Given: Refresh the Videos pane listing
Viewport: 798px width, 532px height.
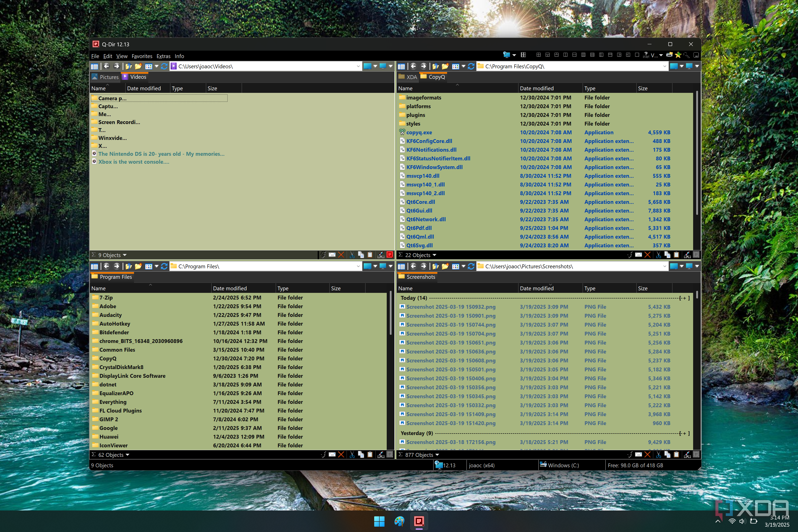Looking at the screenshot, I should pyautogui.click(x=164, y=66).
